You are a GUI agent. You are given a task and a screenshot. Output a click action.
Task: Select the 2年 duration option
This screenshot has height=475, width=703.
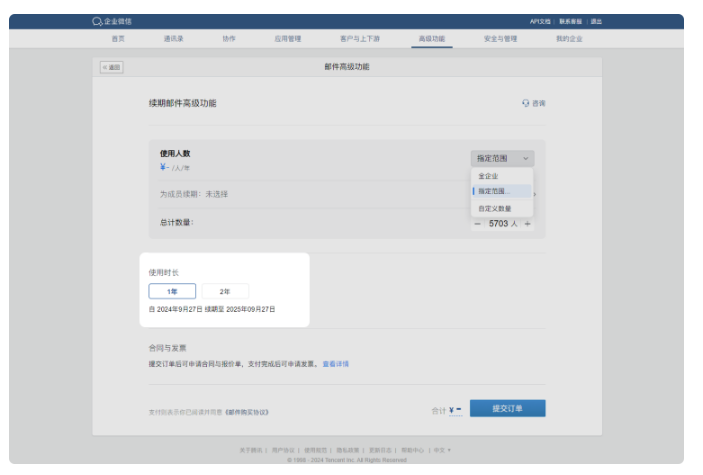tap(225, 291)
